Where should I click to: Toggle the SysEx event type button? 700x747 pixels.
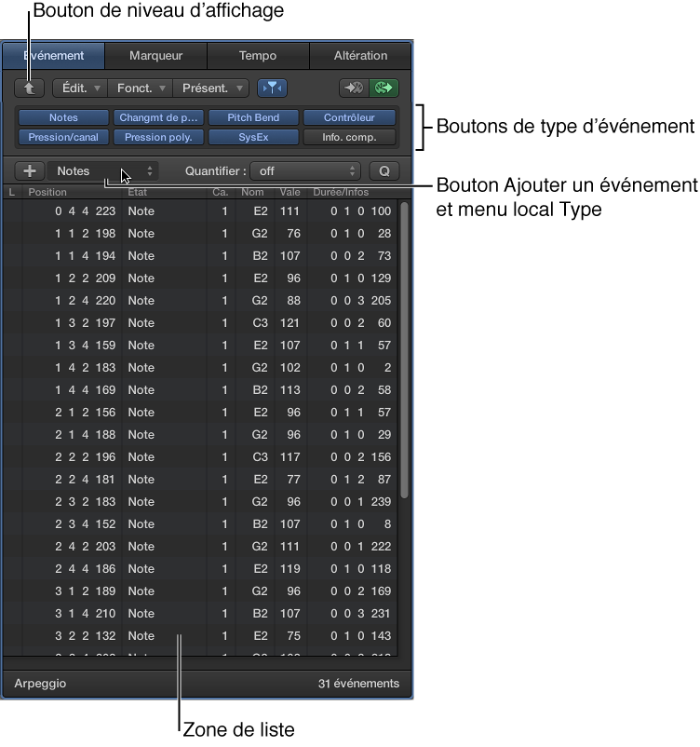[x=253, y=137]
